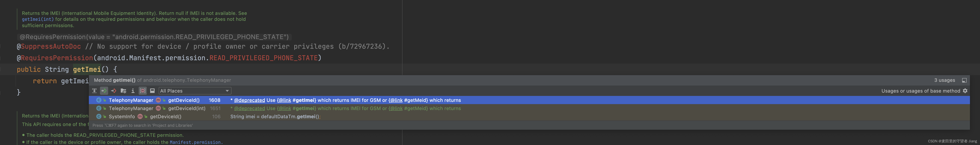Click Manifest.permission link in lower doc

coord(195,142)
